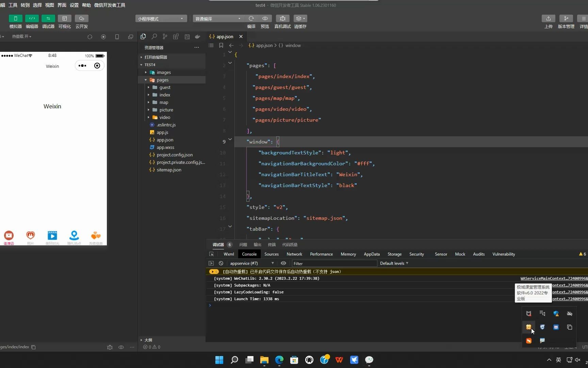Switch to the 终端 terminal tab
The image size is (588, 368).
[272, 245]
